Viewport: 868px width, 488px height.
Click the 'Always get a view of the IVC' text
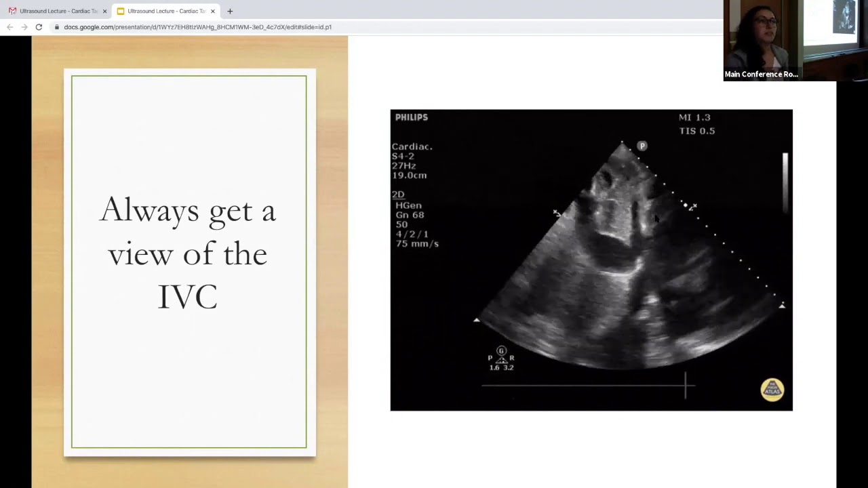pyautogui.click(x=188, y=253)
